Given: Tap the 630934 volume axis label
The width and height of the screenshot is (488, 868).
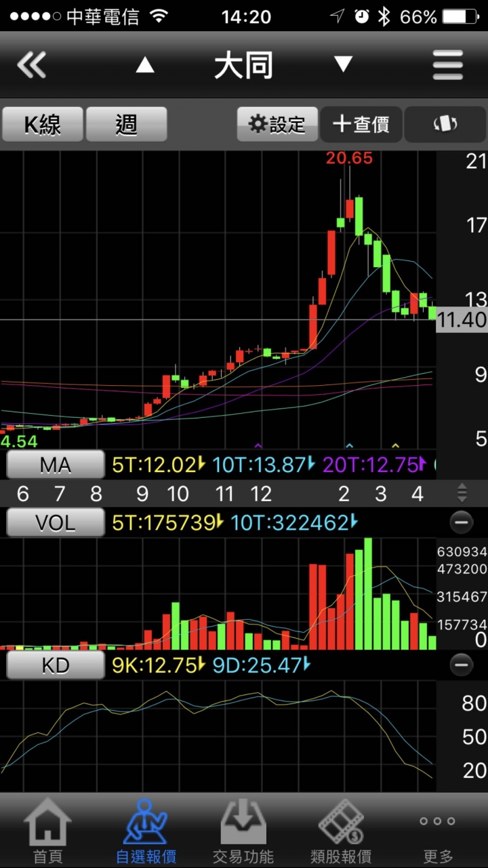Looking at the screenshot, I should pyautogui.click(x=462, y=551).
